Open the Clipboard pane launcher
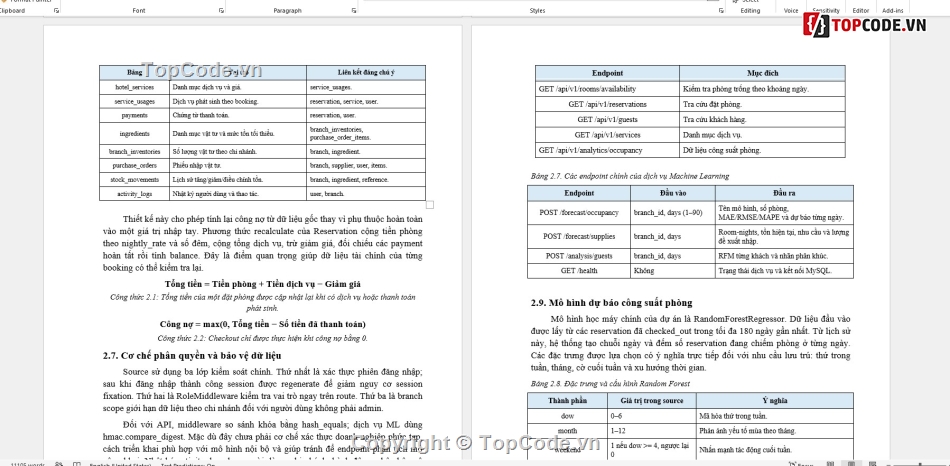This screenshot has width=950, height=466. [x=56, y=11]
